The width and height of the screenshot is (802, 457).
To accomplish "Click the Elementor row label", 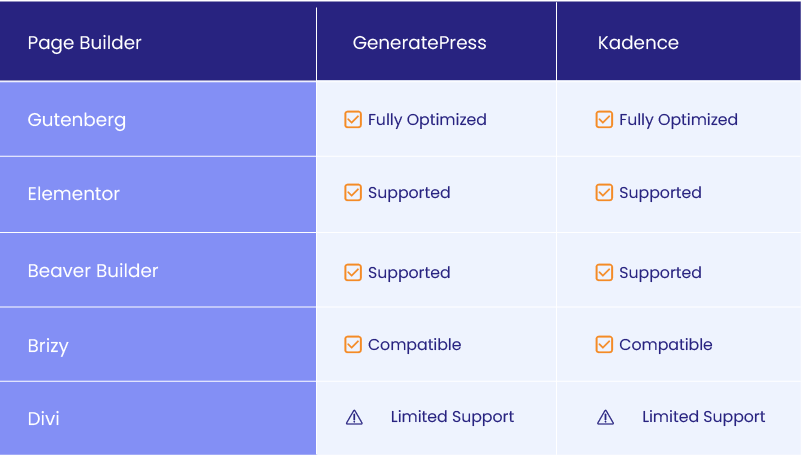I will tap(74, 194).
